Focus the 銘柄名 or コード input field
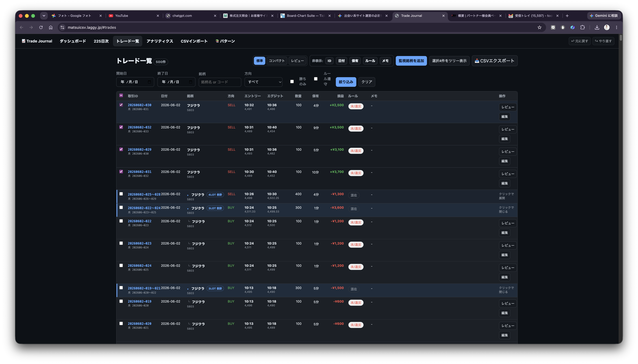This screenshot has width=638, height=364. tap(220, 82)
